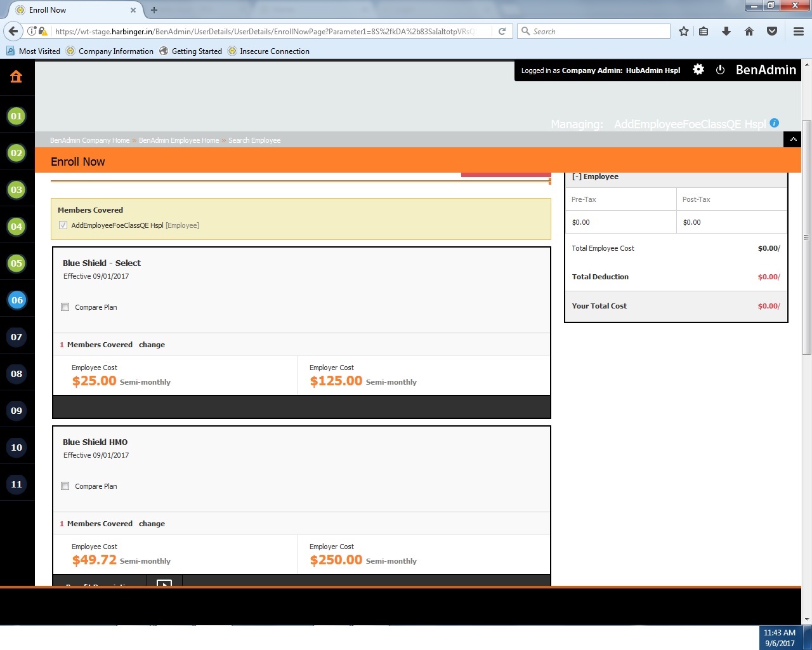
Task: Click the BenAdmin logo text
Action: [x=766, y=70]
